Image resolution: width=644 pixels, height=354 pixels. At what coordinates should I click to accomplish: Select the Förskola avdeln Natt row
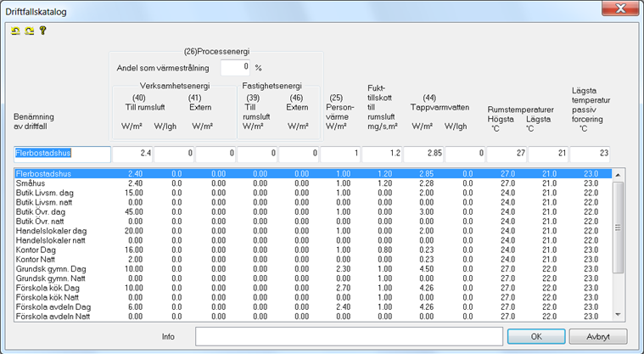click(313, 316)
